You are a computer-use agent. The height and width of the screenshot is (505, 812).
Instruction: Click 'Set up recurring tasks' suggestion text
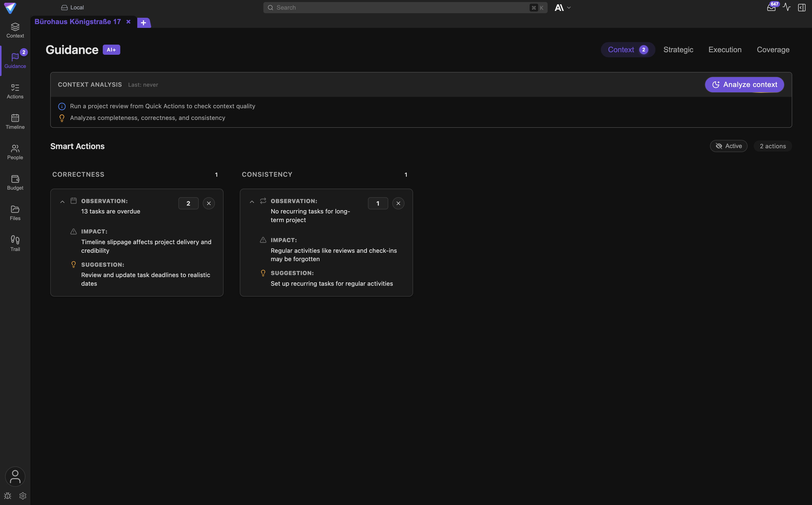tap(332, 284)
